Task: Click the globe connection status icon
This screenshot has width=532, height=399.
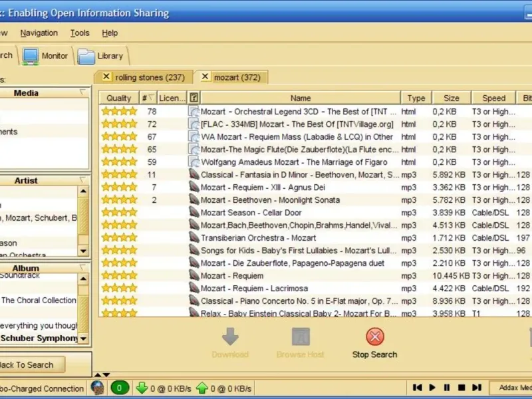Action: 97,388
